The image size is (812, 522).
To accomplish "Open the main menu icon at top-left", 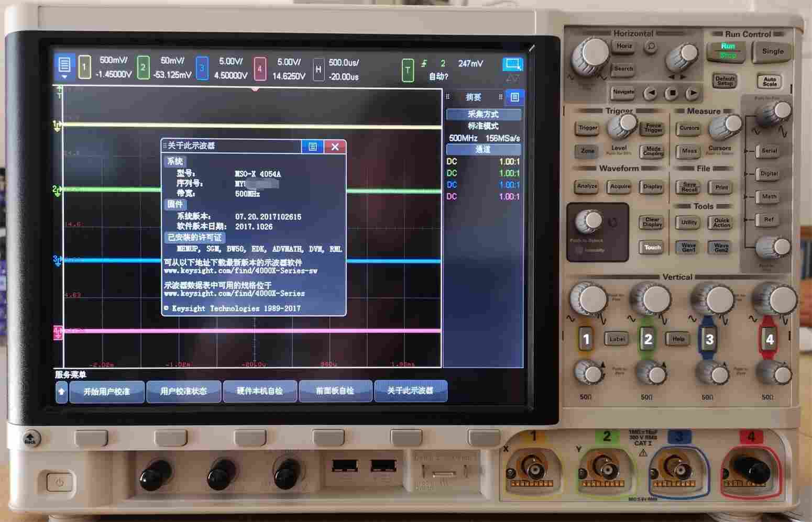I will pos(64,66).
